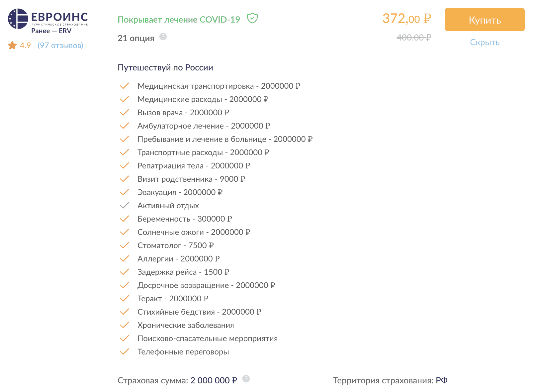Click the checkmark next to Телефонные переговоры
The height and width of the screenshot is (392, 534).
point(124,352)
